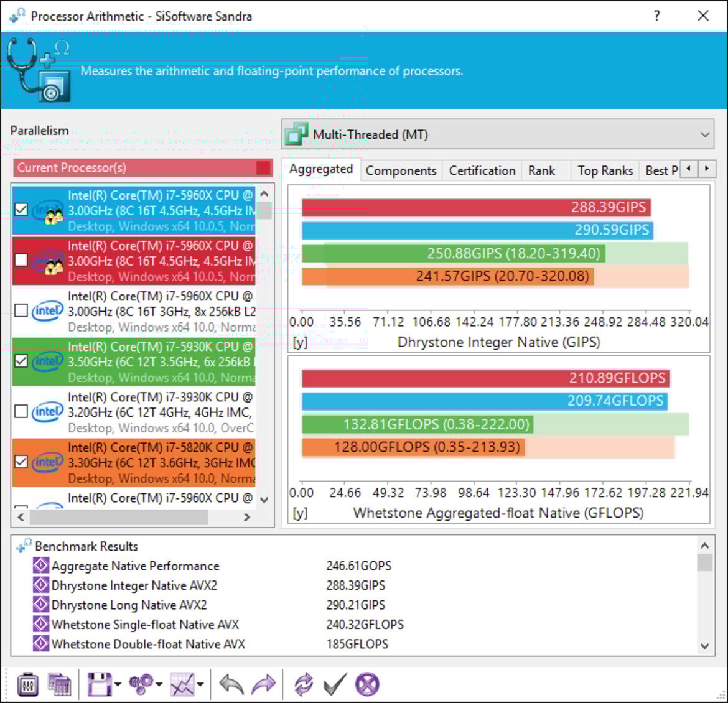Uncheck the blue i7-5960X processor checkbox
728x703 pixels.
point(21,210)
